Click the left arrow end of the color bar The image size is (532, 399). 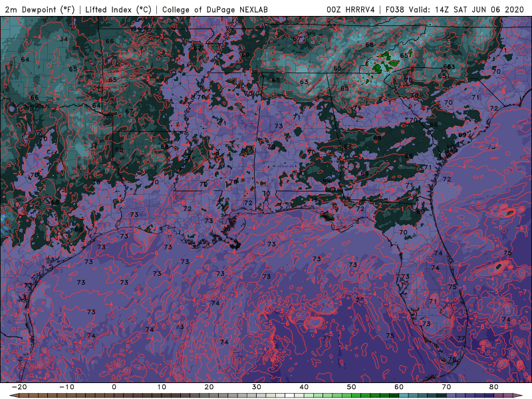pos(13,396)
